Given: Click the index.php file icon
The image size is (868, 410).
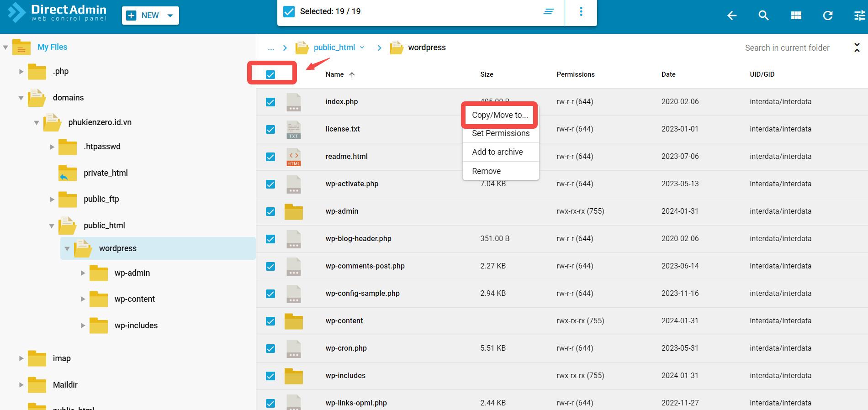Looking at the screenshot, I should click(294, 102).
